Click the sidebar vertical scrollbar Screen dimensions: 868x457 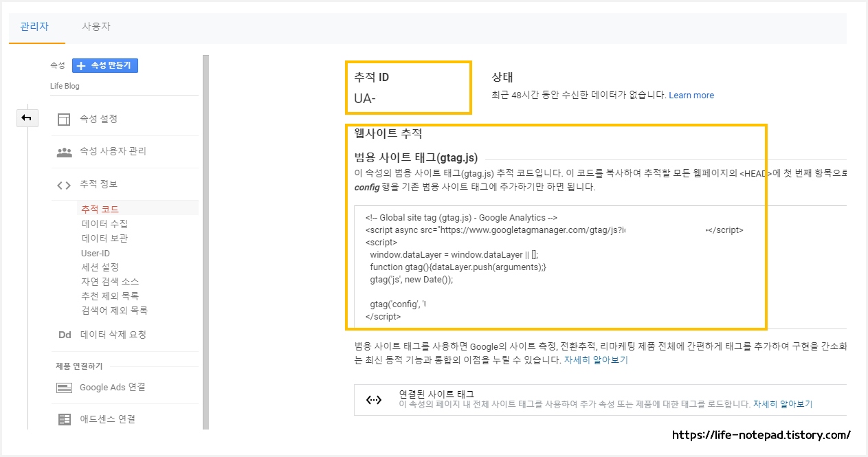(205, 242)
